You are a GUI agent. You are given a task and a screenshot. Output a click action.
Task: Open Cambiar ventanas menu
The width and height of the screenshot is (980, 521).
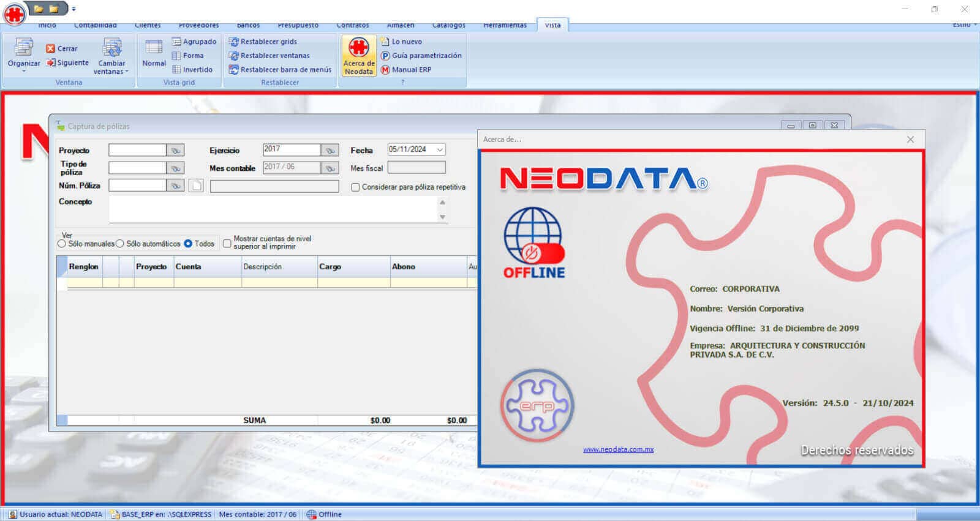coord(111,56)
